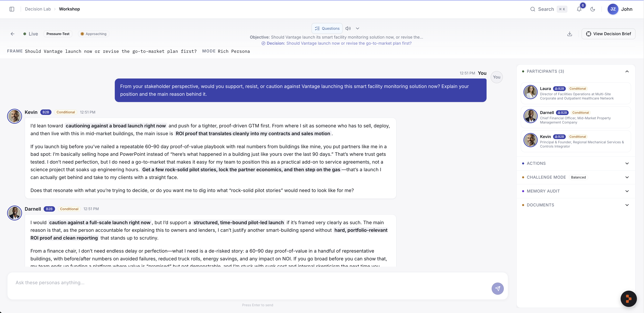Expand the Actions section
Image resolution: width=644 pixels, height=313 pixels.
coord(576,163)
